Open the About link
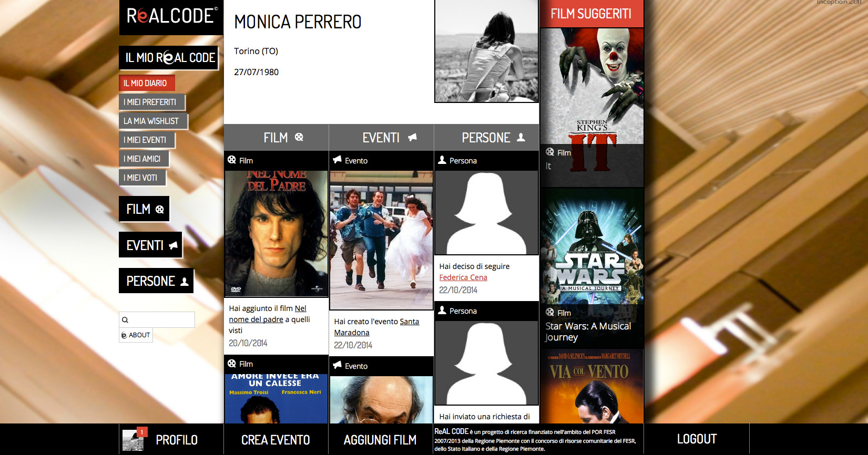Screen dimensions: 868x455 [x=136, y=335]
